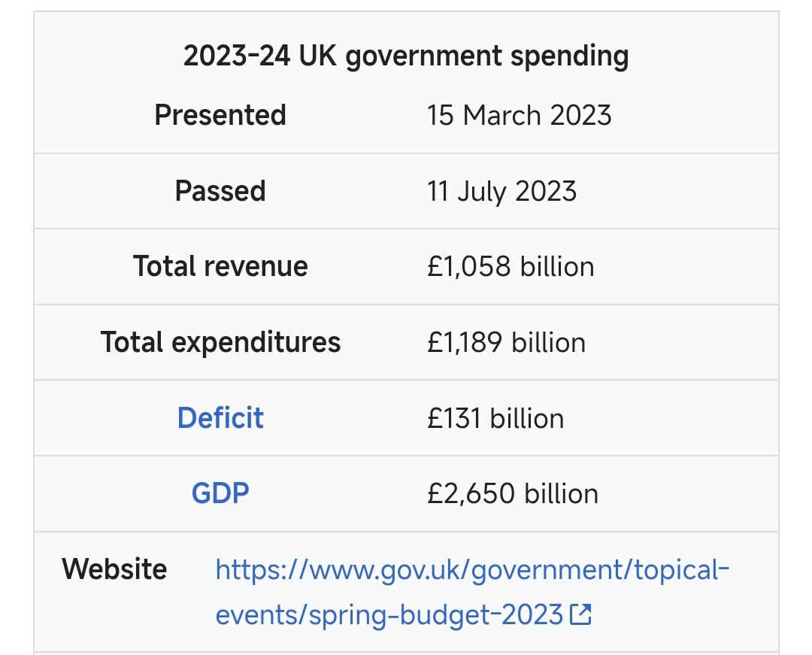This screenshot has height=655, width=812.
Task: Click the year 2023 beside '15 March'
Action: pos(581,115)
